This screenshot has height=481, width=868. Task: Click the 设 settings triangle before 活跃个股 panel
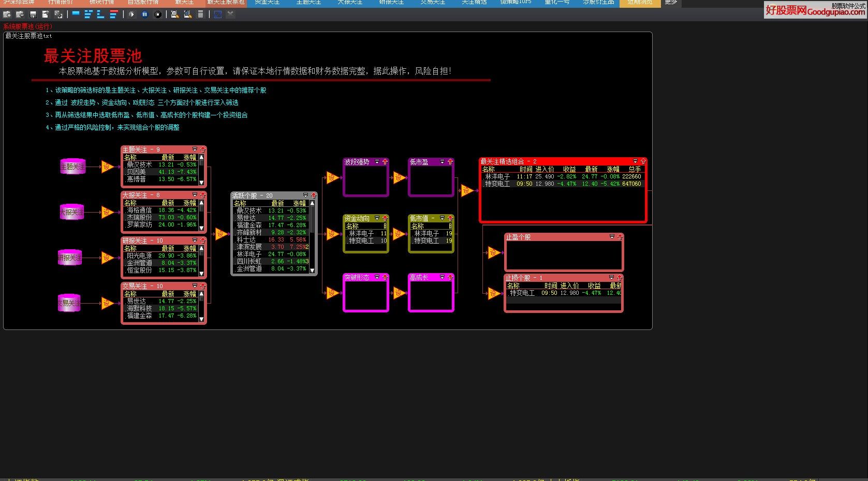click(220, 234)
